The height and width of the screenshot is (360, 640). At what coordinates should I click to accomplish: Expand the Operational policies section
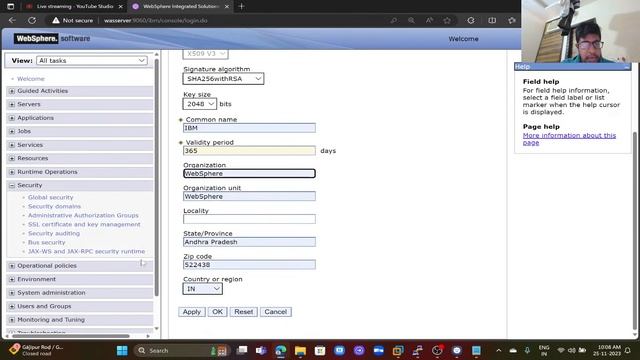click(x=12, y=266)
